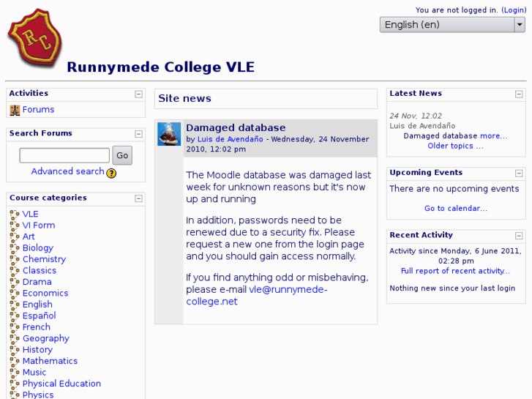Open the Economics course category
This screenshot has width=532, height=399.
tap(45, 293)
